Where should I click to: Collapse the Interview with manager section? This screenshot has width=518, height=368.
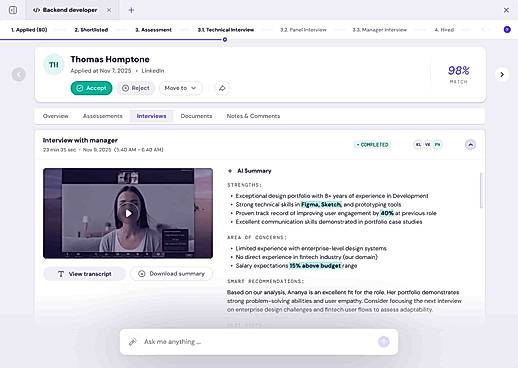point(470,145)
